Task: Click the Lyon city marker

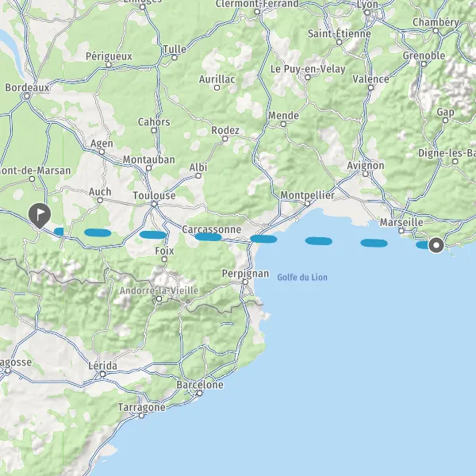Action: point(367,13)
